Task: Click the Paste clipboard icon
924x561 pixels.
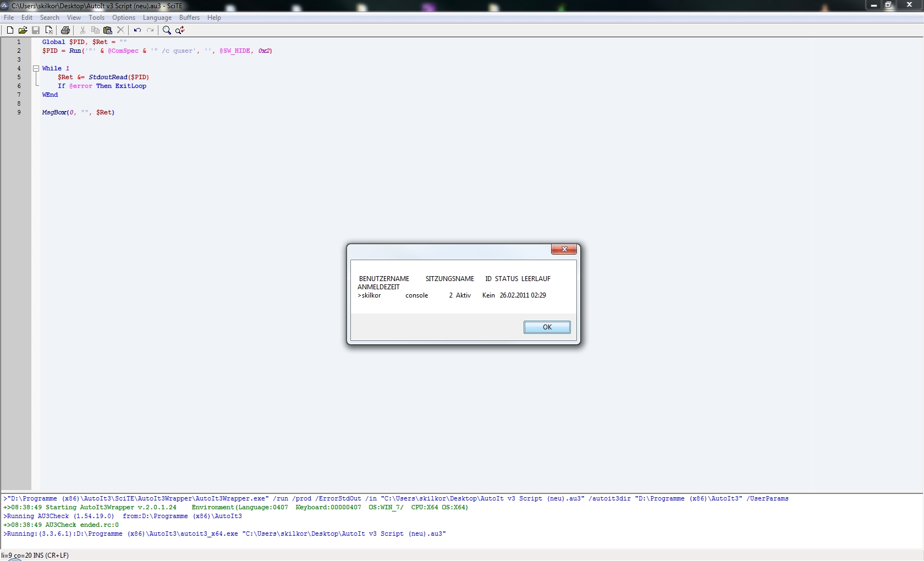Action: (108, 30)
